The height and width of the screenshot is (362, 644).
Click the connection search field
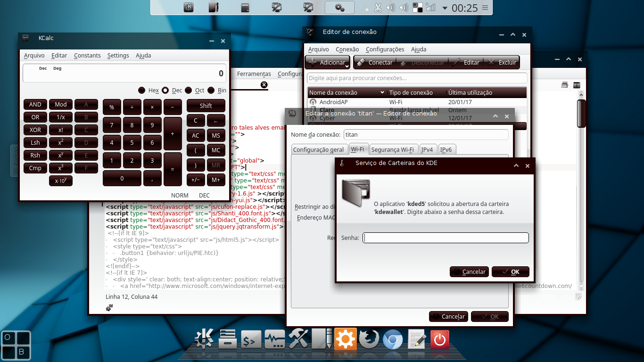417,78
